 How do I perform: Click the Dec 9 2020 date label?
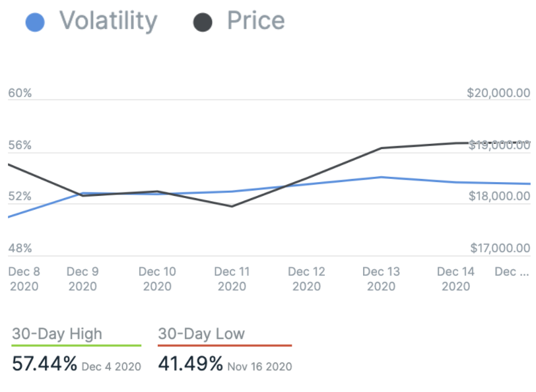click(83, 278)
